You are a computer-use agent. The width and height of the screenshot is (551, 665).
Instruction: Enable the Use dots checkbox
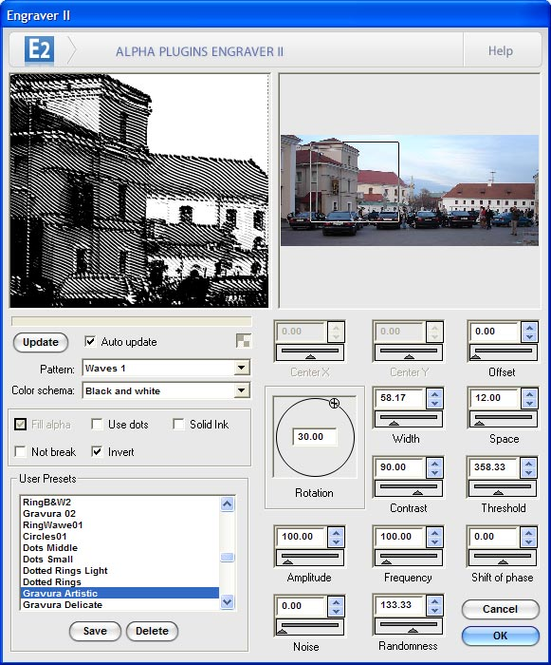[x=97, y=425]
